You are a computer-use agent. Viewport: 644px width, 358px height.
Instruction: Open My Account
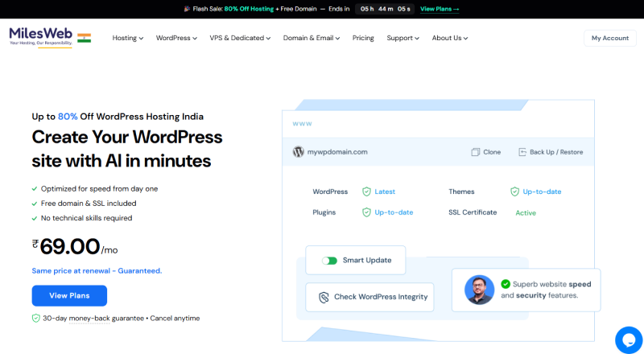tap(610, 38)
